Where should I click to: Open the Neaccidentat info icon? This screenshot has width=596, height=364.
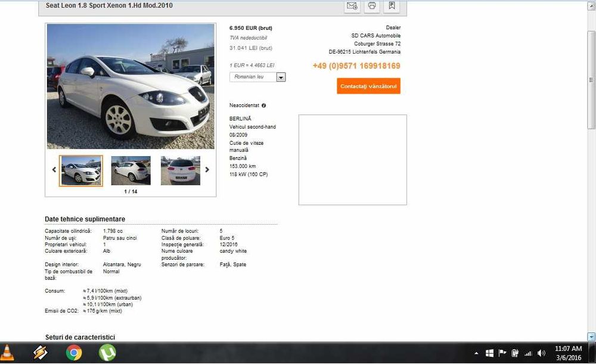(264, 105)
